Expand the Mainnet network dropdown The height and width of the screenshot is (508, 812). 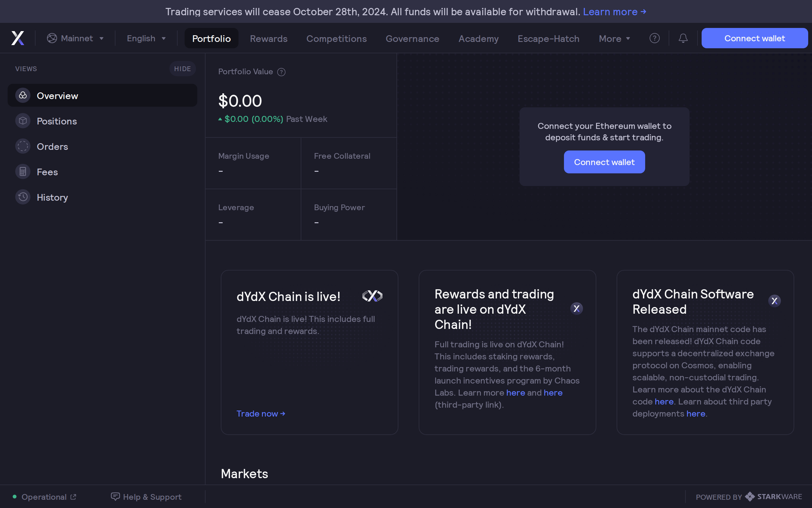[75, 38]
